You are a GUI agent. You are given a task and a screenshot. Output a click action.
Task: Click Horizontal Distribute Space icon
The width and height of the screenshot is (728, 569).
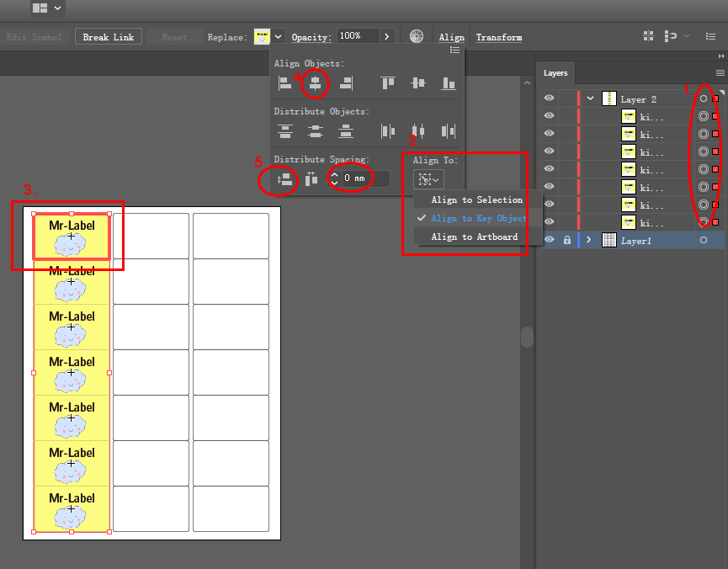(311, 178)
